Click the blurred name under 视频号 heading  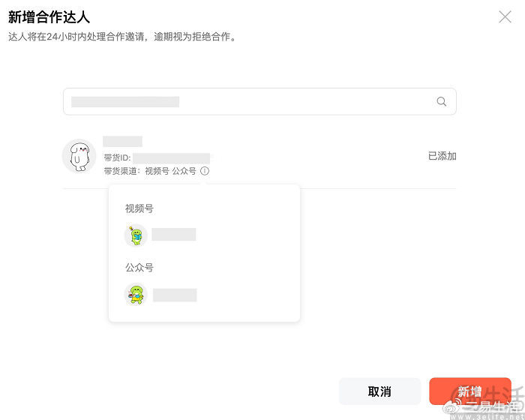pyautogui.click(x=174, y=235)
